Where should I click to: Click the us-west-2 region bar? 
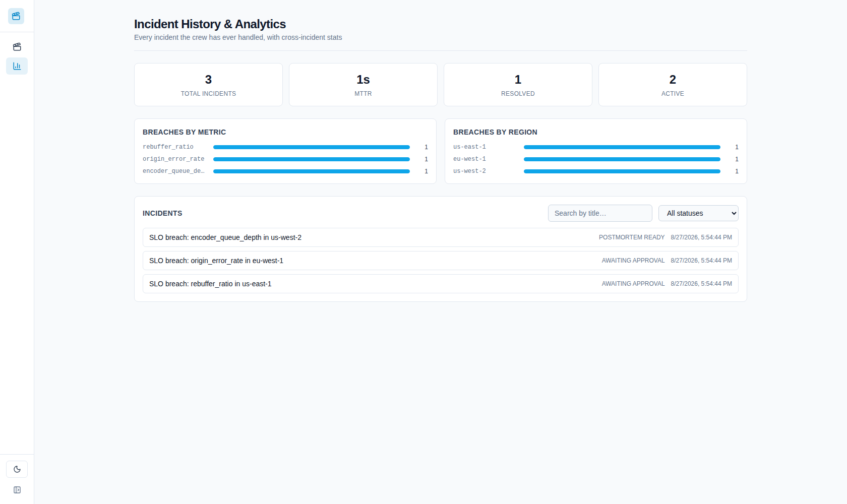pyautogui.click(x=622, y=171)
